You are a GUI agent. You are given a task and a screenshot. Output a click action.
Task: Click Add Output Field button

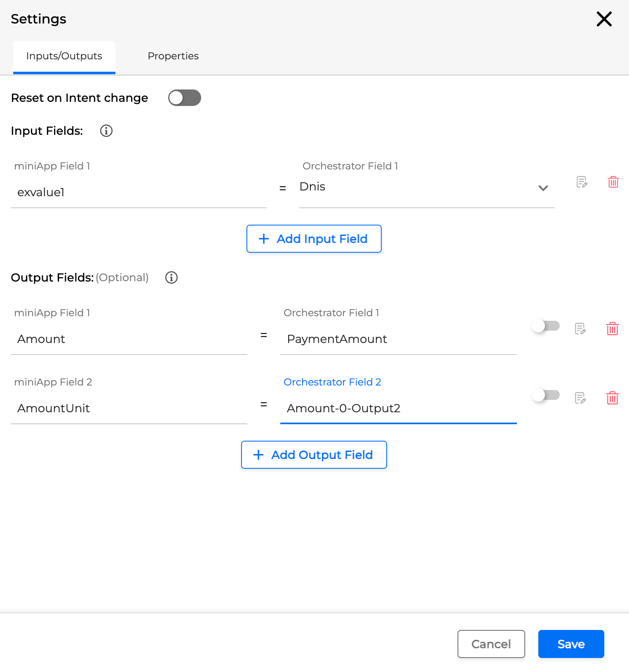[314, 455]
